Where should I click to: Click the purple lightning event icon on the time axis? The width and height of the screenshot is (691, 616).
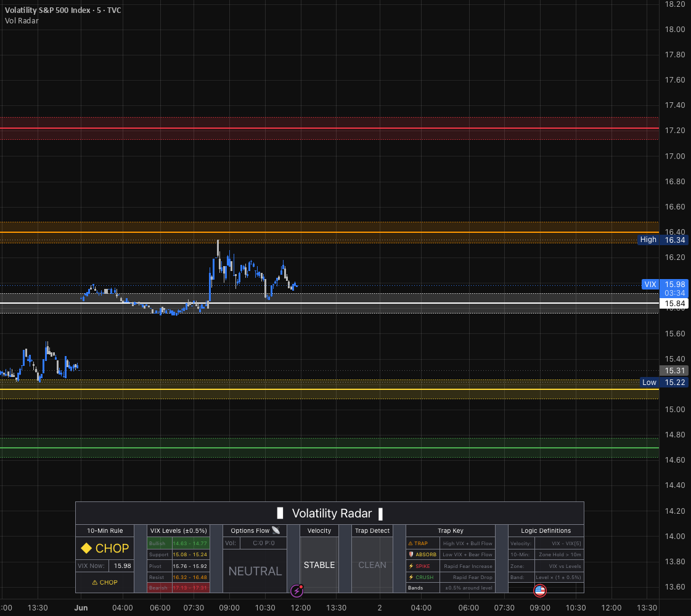pos(296,591)
